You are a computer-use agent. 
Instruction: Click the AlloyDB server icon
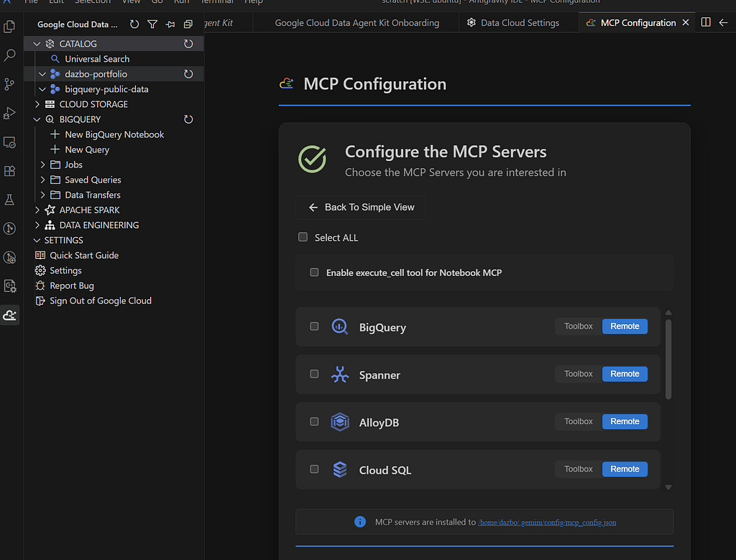pos(340,422)
